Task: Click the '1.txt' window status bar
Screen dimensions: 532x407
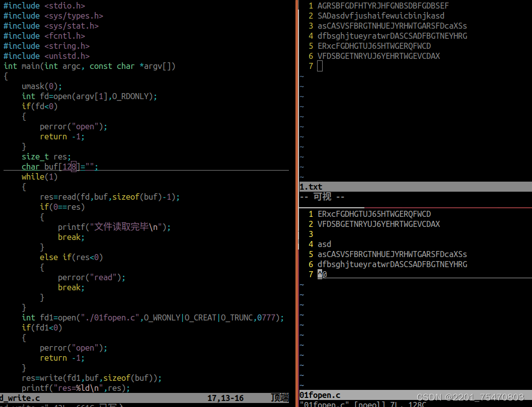Action: click(415, 187)
